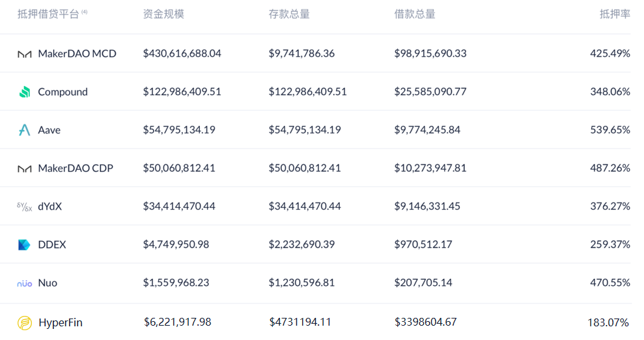
Task: Click the DDEX blue logo icon
Action: click(x=24, y=245)
